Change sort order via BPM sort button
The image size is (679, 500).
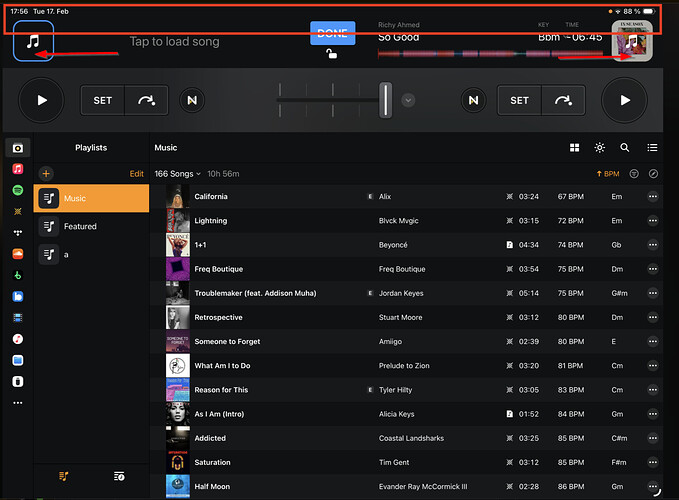point(608,174)
